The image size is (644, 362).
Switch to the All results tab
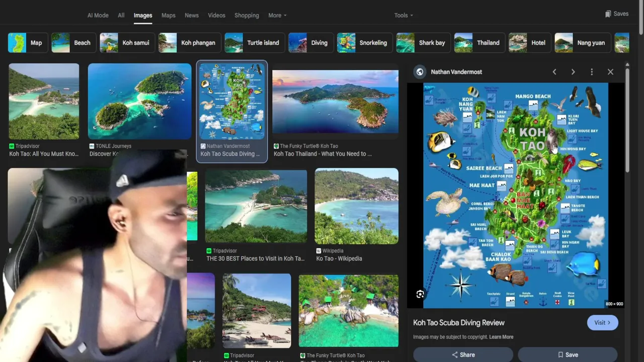coord(121,15)
